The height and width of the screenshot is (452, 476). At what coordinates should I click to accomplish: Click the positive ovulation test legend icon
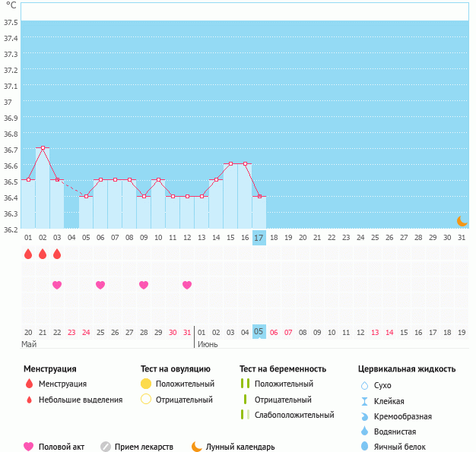146,384
